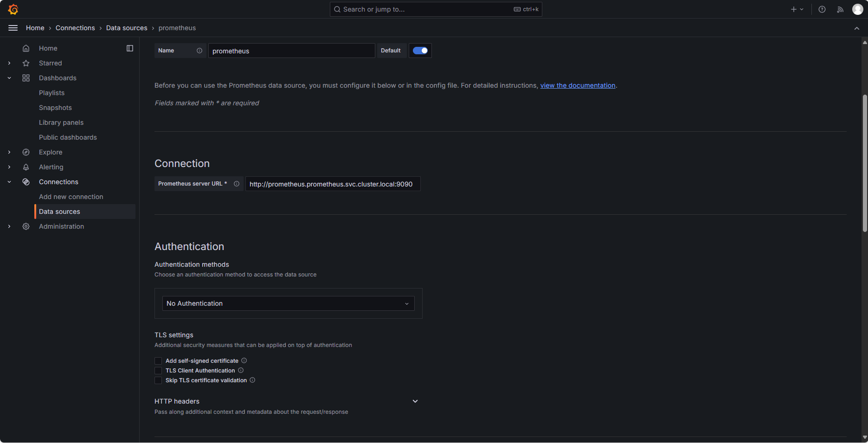Click the scrollbar down arrow
The height and width of the screenshot is (443, 868).
(x=865, y=437)
